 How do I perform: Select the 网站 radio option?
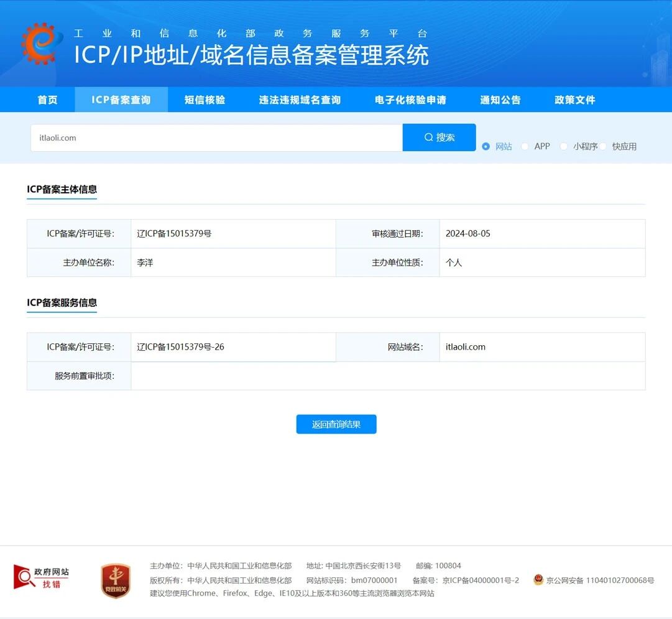point(486,146)
